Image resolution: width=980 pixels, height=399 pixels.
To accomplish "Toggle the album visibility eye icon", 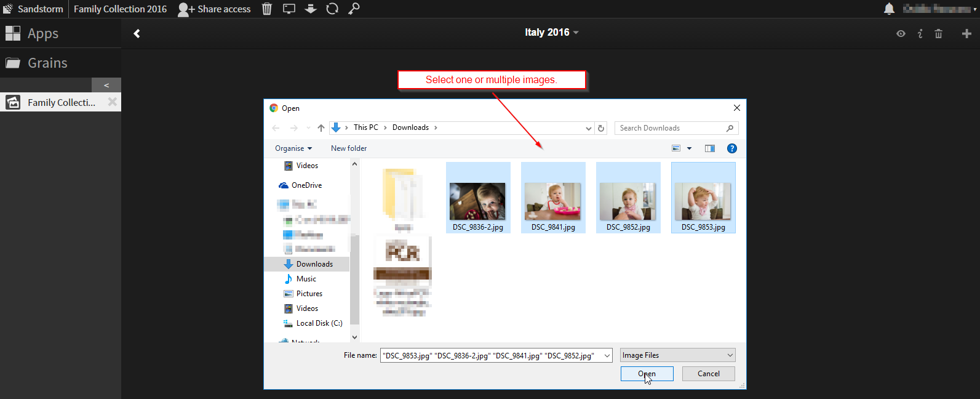I will 901,34.
